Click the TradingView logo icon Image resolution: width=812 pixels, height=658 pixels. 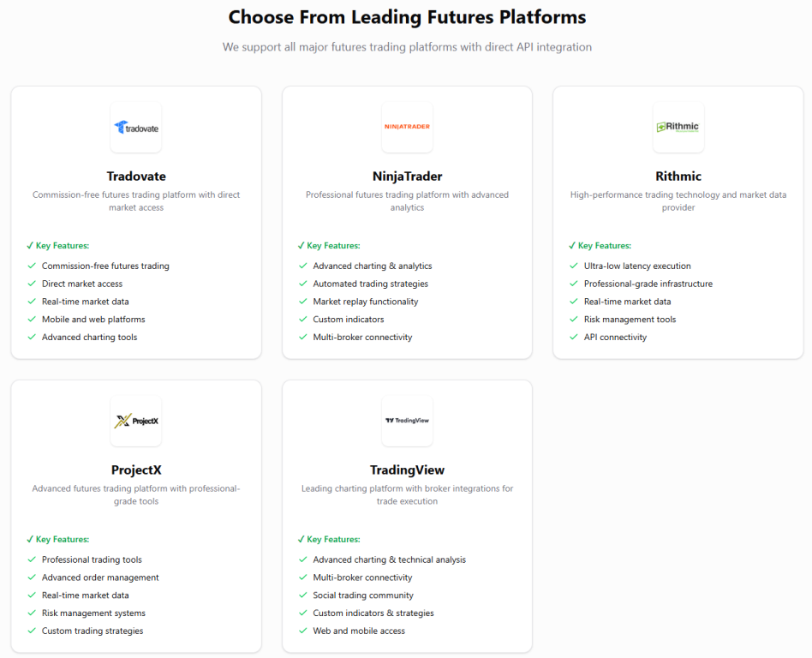[407, 421]
